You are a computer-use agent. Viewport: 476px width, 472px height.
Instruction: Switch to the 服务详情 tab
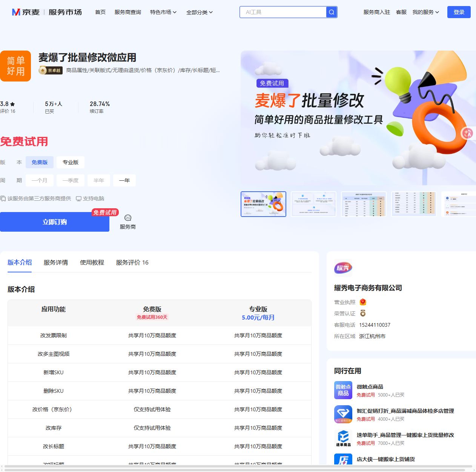click(56, 263)
